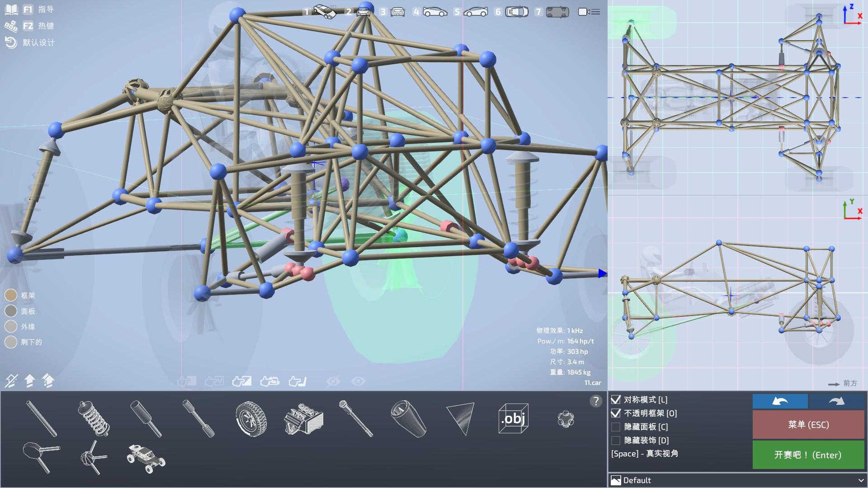Screen dimensions: 868x488
Task: Click the pointing-hand node mode icon
Action: 186,382
